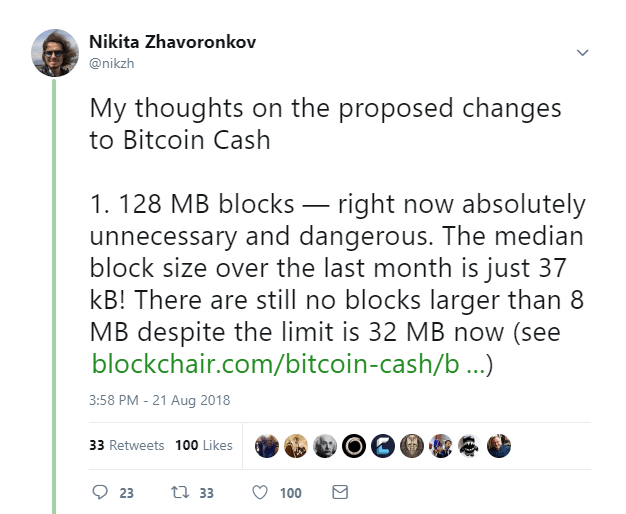
Task: Click the reply speech bubble icon
Action: (x=99, y=492)
